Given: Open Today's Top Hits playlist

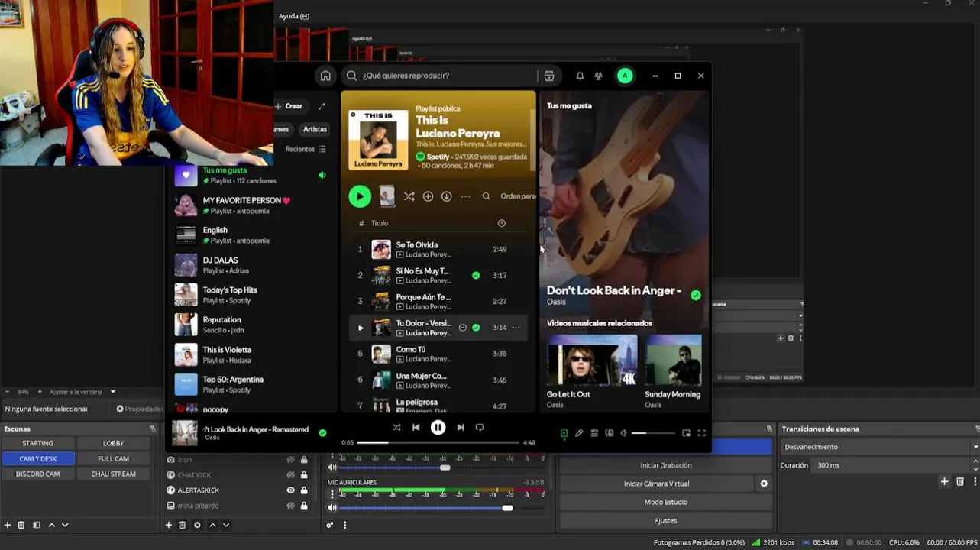Looking at the screenshot, I should [x=251, y=295].
